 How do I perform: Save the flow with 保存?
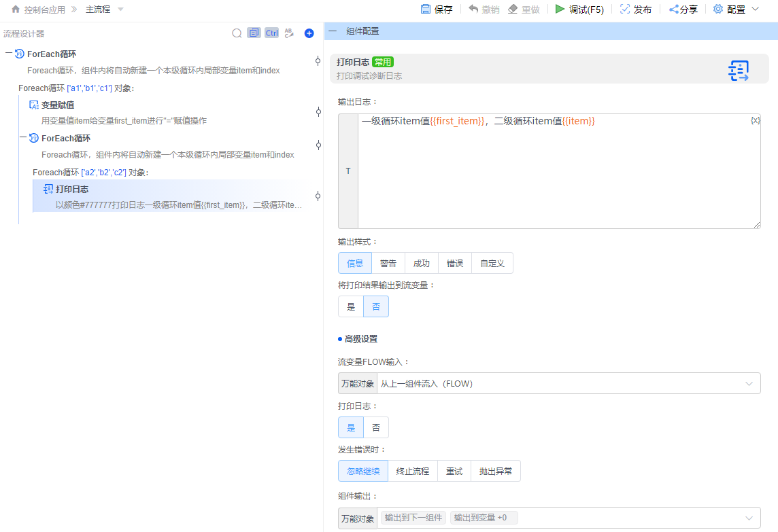point(436,10)
